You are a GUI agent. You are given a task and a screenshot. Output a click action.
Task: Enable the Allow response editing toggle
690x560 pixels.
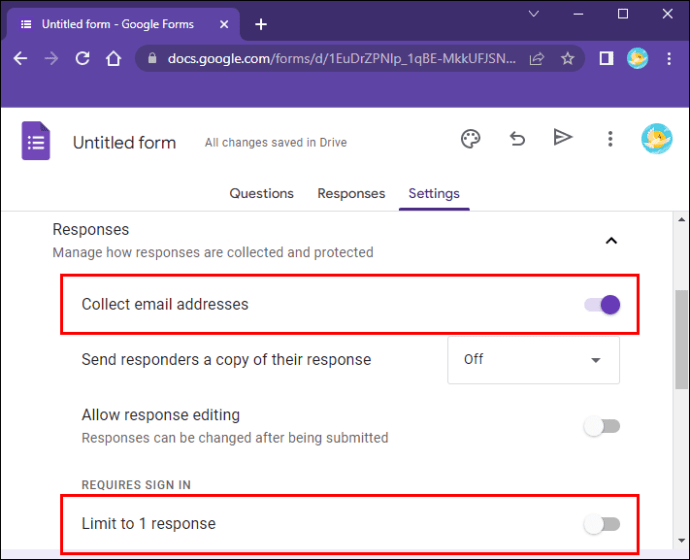coord(602,426)
